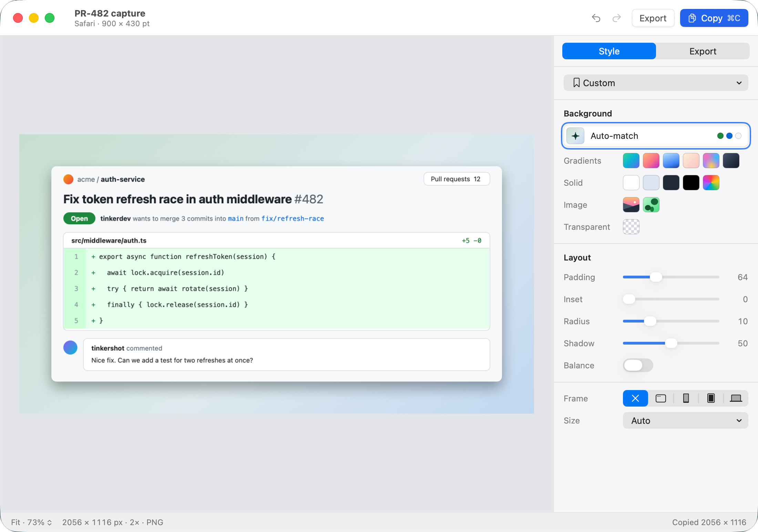The width and height of the screenshot is (758, 532).
Task: Choose the sunset image background
Action: (631, 205)
